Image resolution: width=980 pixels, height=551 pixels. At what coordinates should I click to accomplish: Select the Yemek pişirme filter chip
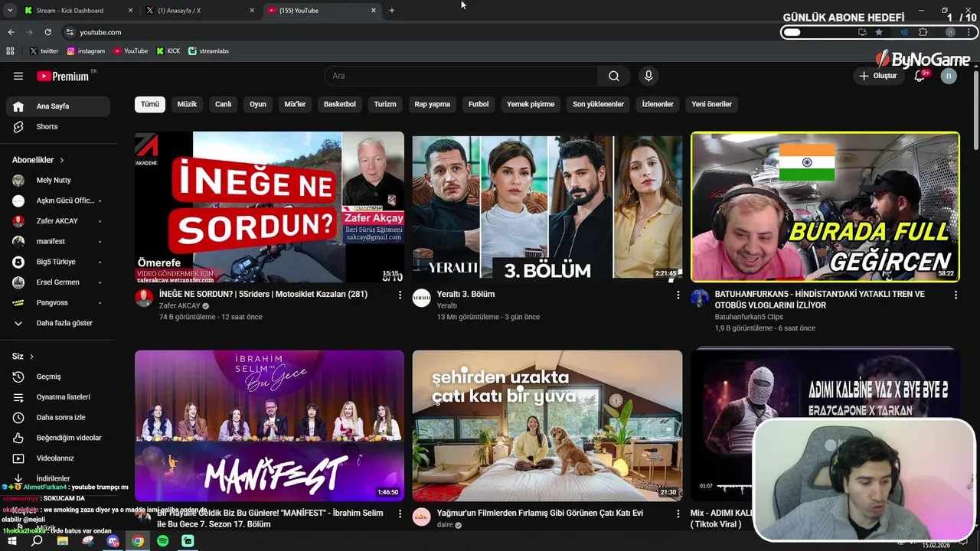(531, 104)
